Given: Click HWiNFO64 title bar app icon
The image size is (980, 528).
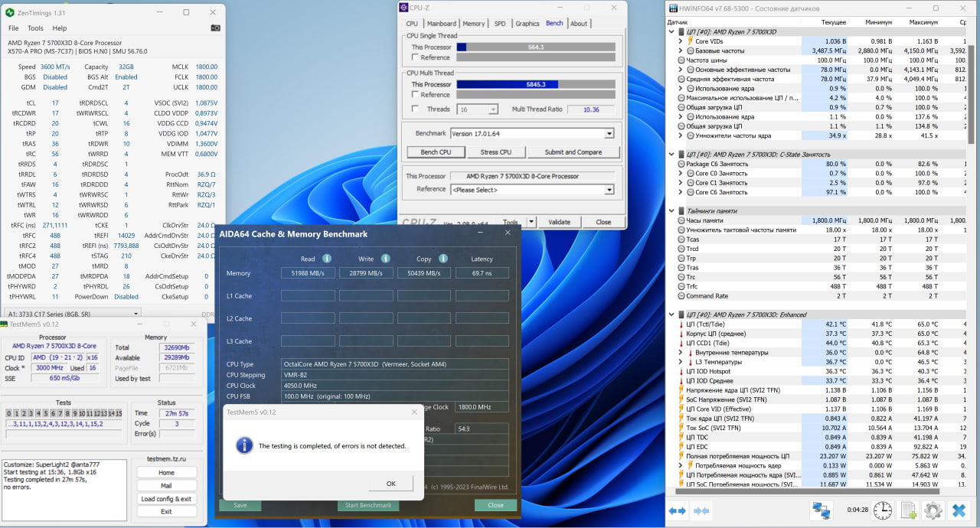Looking at the screenshot, I should coord(673,8).
